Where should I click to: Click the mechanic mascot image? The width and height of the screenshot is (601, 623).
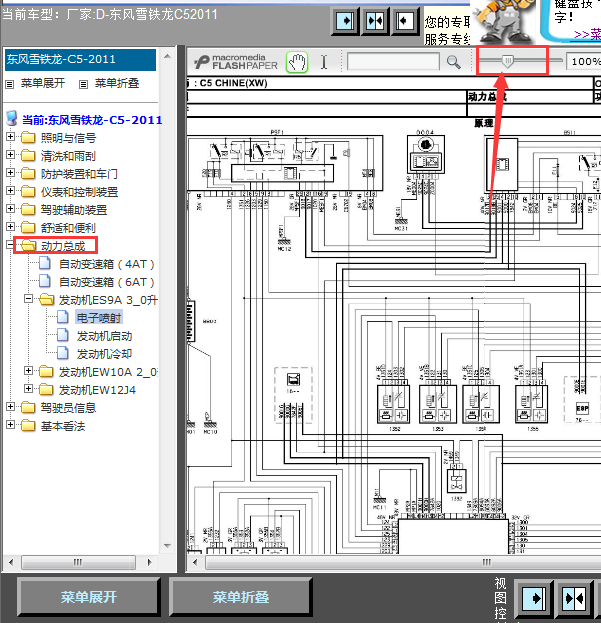click(x=504, y=21)
